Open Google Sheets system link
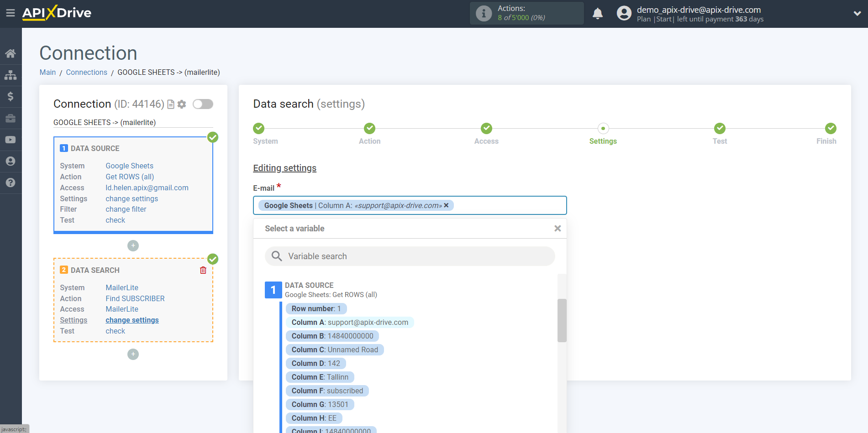The height and width of the screenshot is (433, 868). point(129,166)
